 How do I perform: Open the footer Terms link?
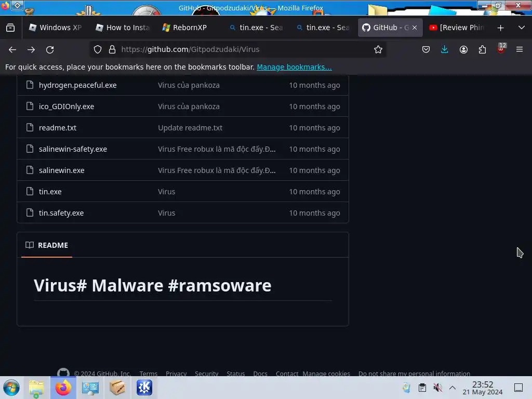click(x=148, y=374)
